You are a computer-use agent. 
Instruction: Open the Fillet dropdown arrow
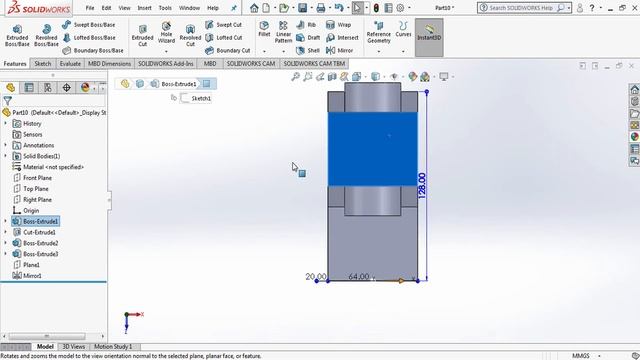pos(264,51)
